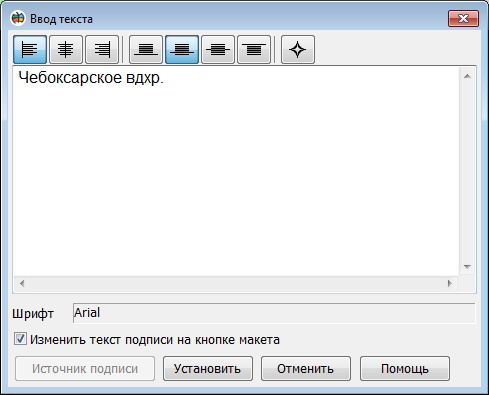Click the Источник подписи button
This screenshot has width=489, height=395.
pyautogui.click(x=85, y=368)
